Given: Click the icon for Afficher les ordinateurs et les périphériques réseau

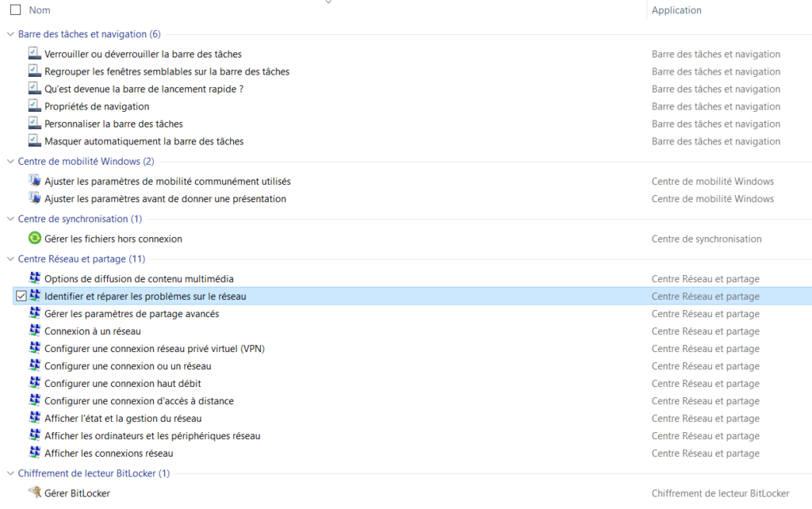Looking at the screenshot, I should click(x=34, y=435).
